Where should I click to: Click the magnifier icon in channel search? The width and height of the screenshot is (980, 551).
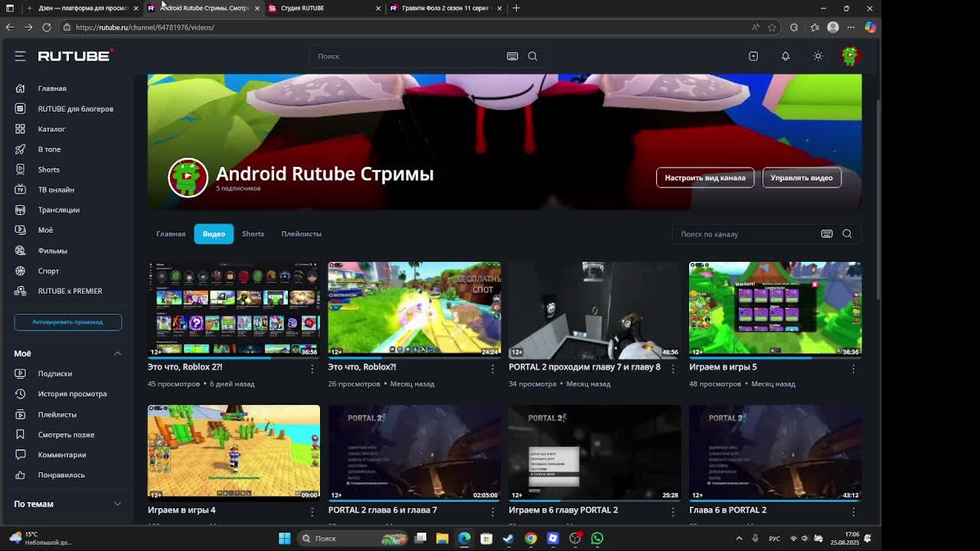(x=847, y=234)
